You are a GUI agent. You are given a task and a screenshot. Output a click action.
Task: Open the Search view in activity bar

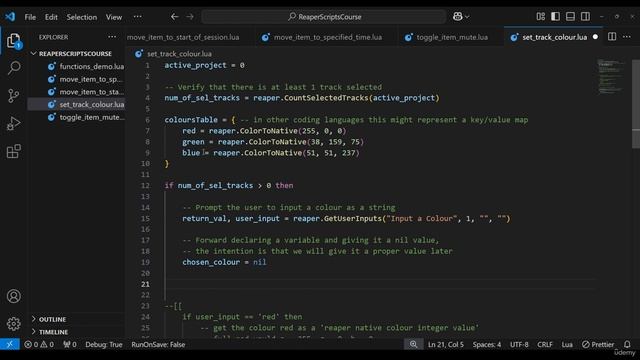[x=14, y=68]
